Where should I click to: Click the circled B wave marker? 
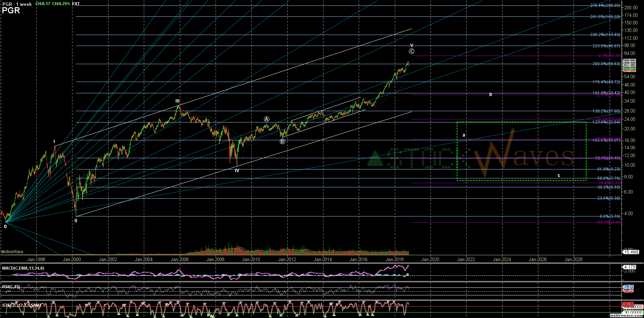coord(282,141)
